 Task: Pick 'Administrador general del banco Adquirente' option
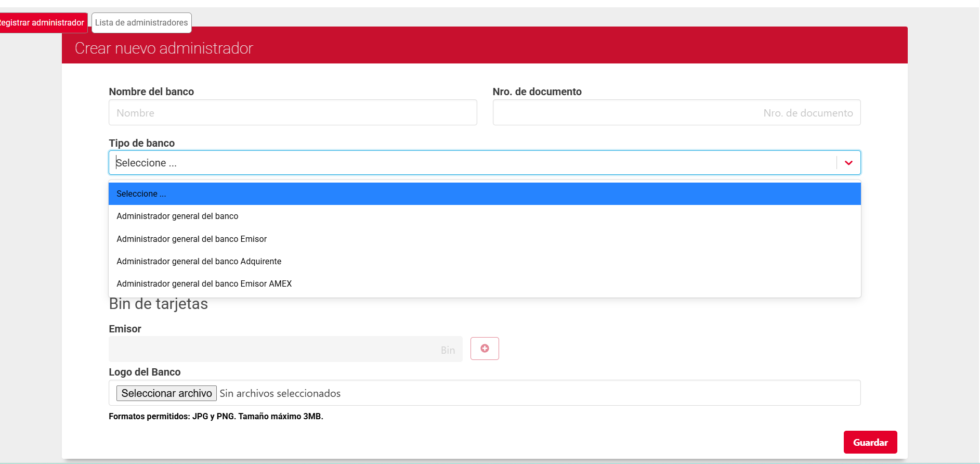pyautogui.click(x=199, y=261)
